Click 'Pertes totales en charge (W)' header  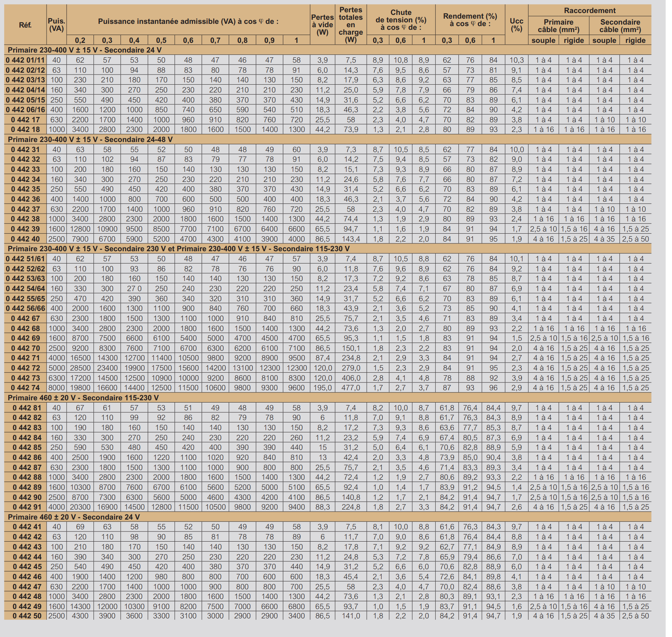coord(351,25)
